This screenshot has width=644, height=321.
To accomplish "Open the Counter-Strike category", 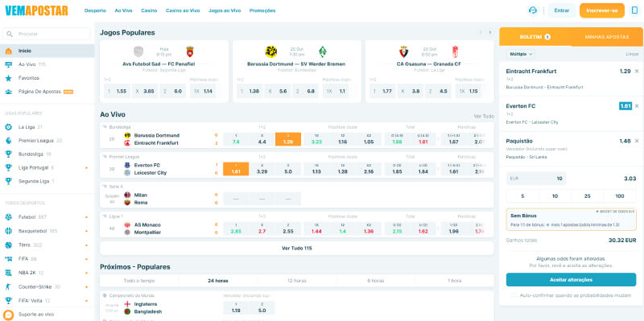I will pos(47,286).
